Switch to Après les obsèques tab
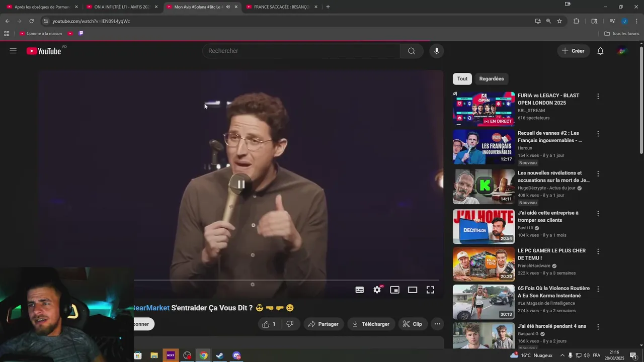The height and width of the screenshot is (362, 644). 41,7
